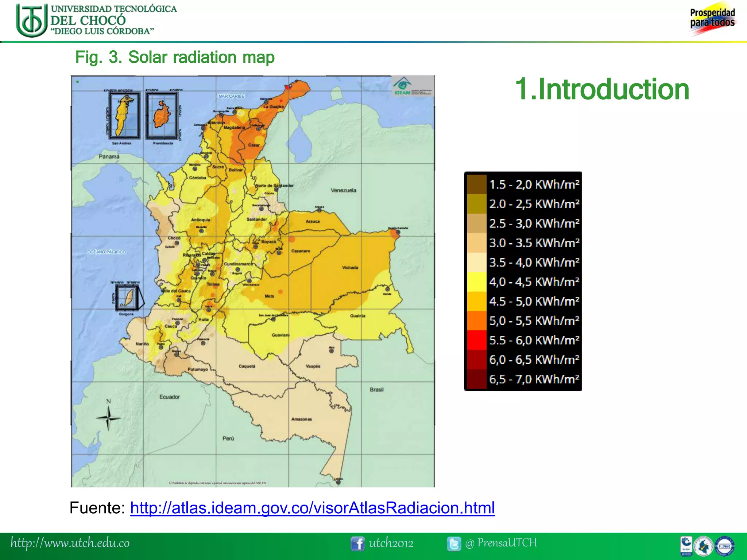Image resolution: width=747 pixels, height=560 pixels.
Task: Click the @ PrensaUTCH Twitter handle
Action: pyautogui.click(x=501, y=543)
